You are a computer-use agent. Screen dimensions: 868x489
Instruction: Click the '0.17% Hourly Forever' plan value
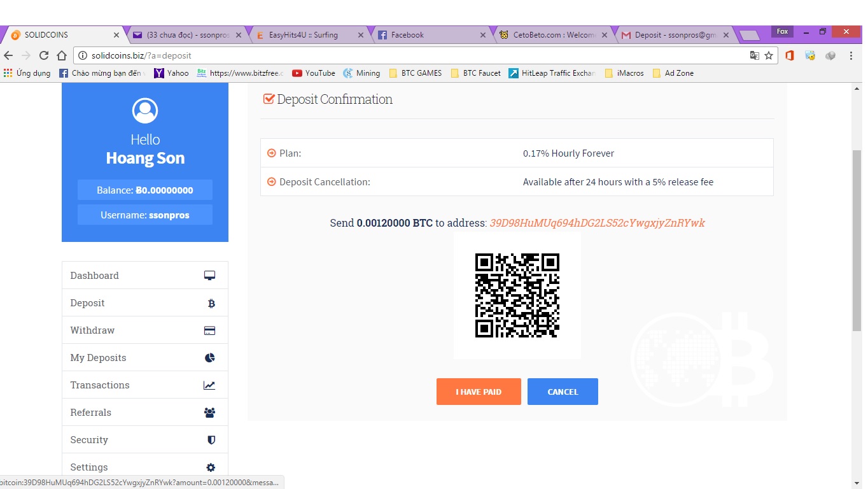pyautogui.click(x=568, y=153)
